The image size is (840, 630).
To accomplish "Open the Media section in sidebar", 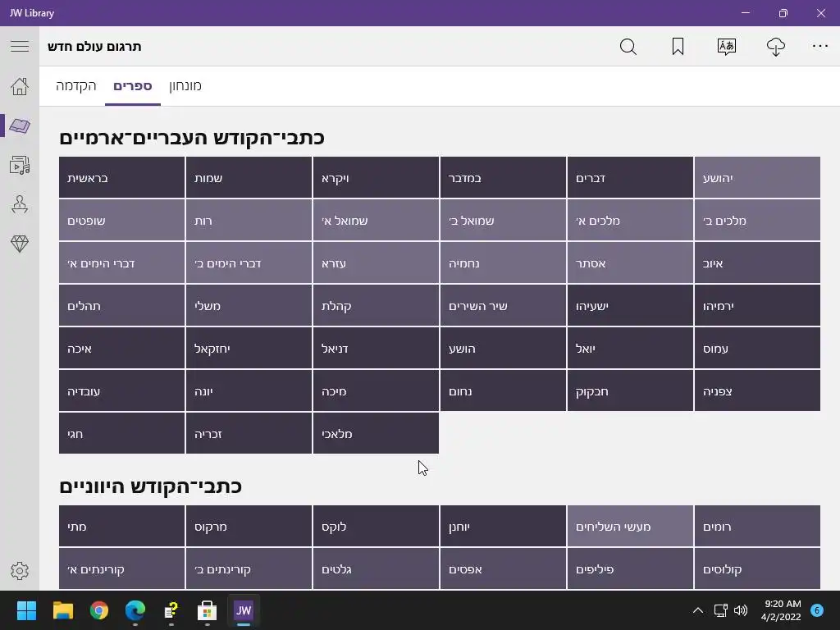I will click(20, 165).
